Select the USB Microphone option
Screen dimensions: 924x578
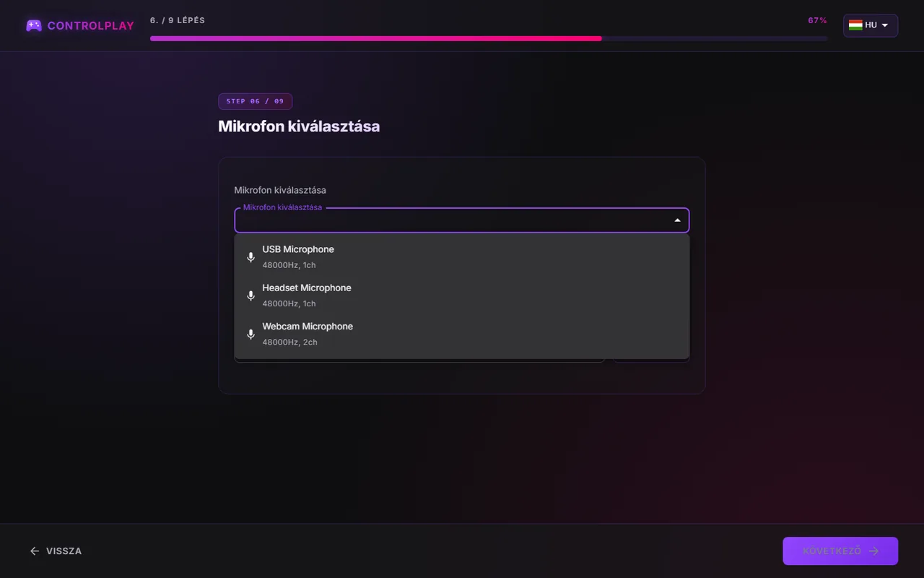point(462,256)
